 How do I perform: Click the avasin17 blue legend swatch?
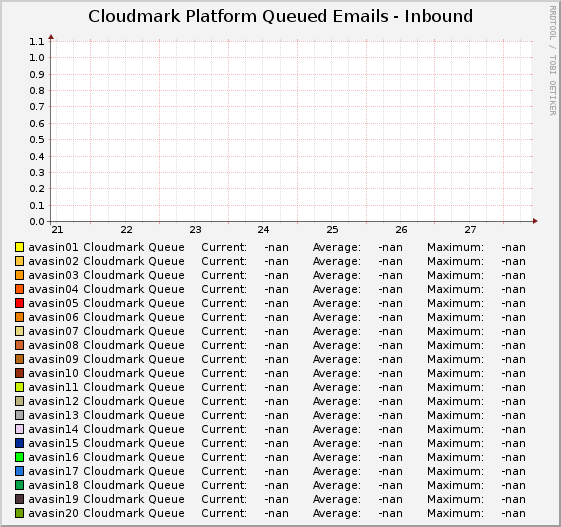(19, 471)
